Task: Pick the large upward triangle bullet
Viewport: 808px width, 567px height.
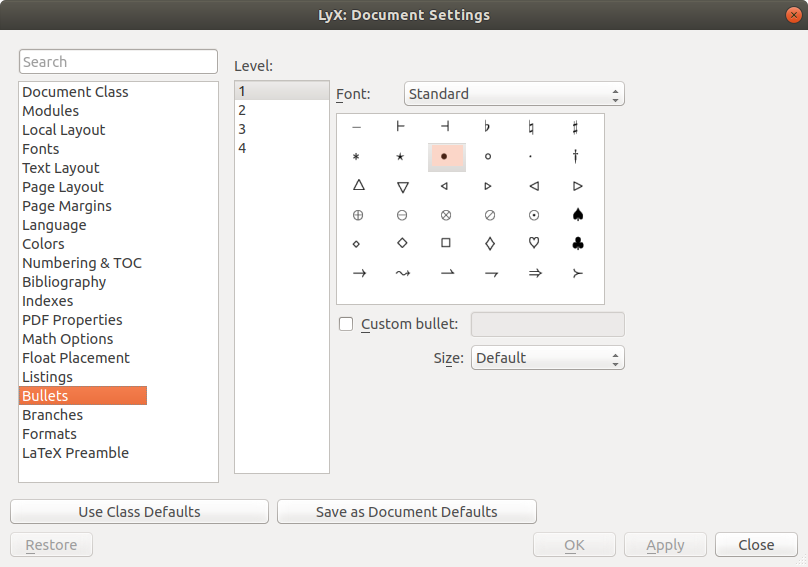Action: 358,186
